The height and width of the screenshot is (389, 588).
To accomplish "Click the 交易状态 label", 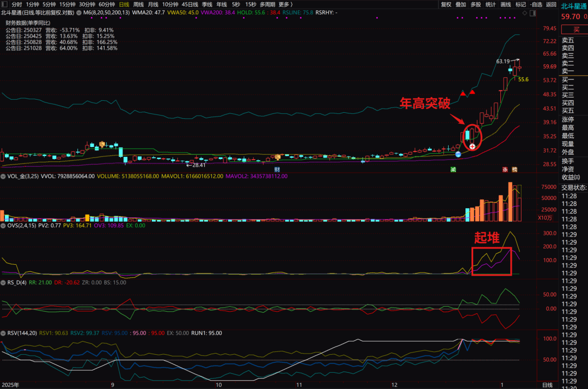I will coord(574,187).
